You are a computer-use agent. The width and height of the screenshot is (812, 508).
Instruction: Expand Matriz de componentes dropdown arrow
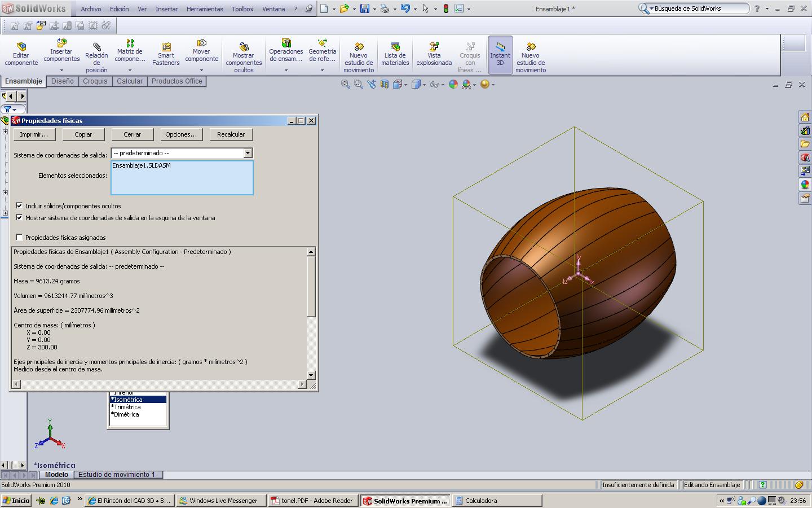[130, 71]
